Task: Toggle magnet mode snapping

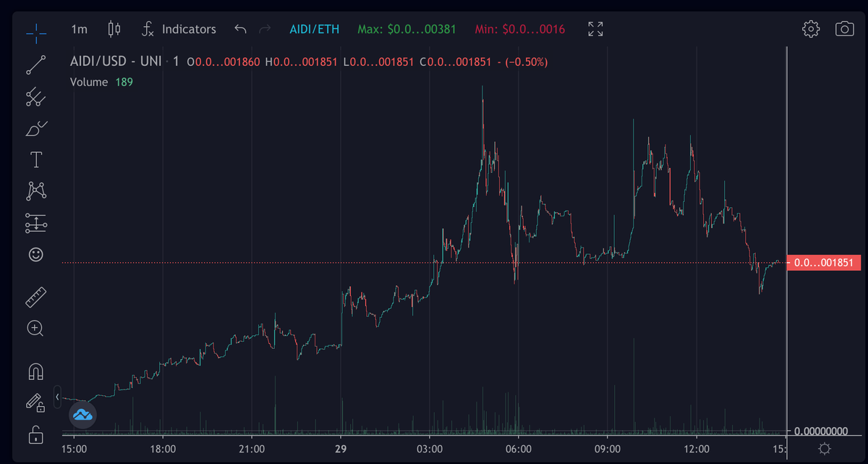Action: tap(35, 372)
